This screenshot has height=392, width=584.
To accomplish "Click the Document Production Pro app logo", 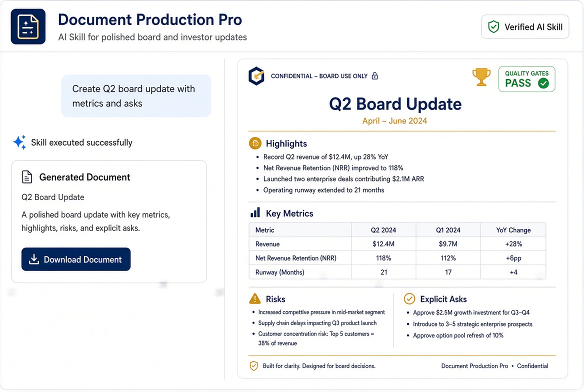I will pyautogui.click(x=28, y=26).
